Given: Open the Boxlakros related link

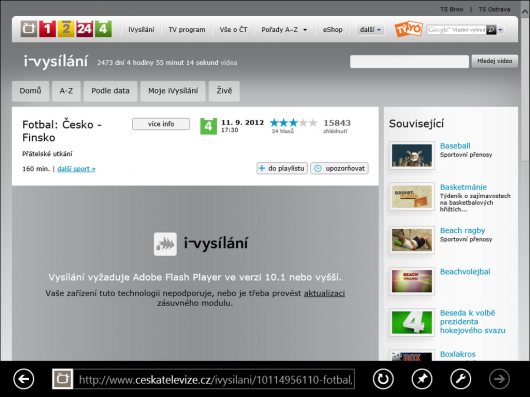Looking at the screenshot, I should click(458, 354).
